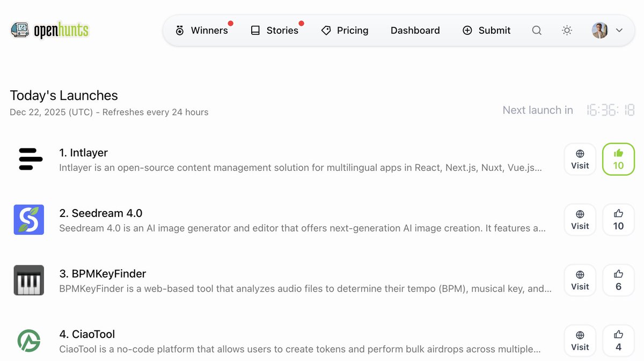Image resolution: width=644 pixels, height=361 pixels.
Task: Open the '3. BPMKeyFinder' title link
Action: click(103, 273)
